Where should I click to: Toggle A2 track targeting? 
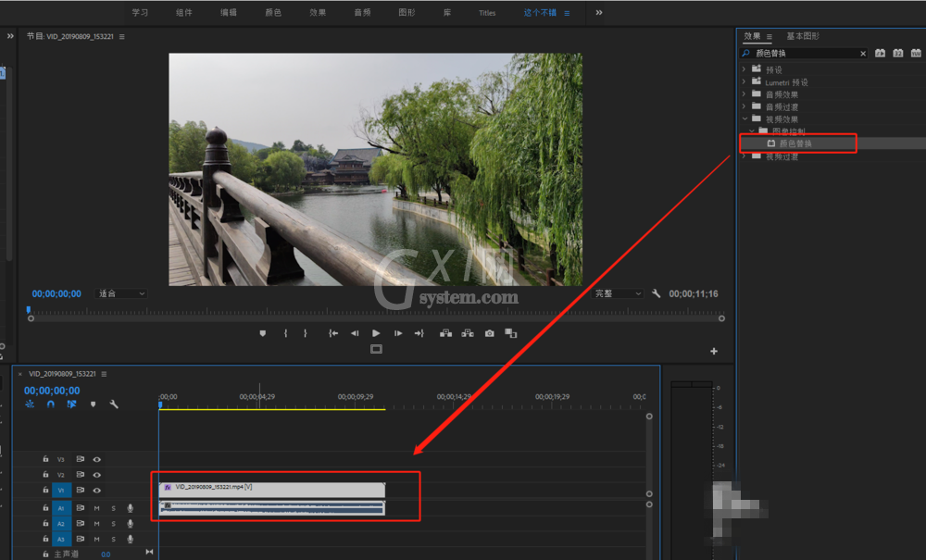click(61, 523)
